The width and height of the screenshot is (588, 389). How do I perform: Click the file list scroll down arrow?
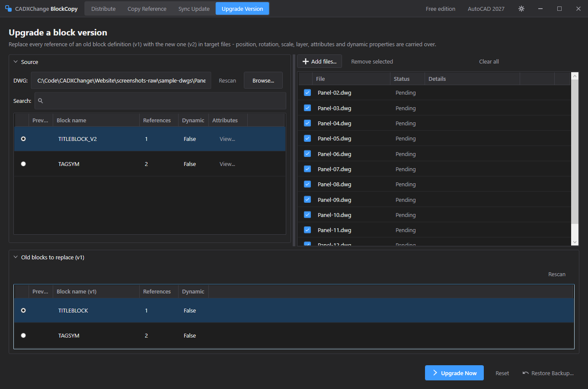tap(575, 242)
